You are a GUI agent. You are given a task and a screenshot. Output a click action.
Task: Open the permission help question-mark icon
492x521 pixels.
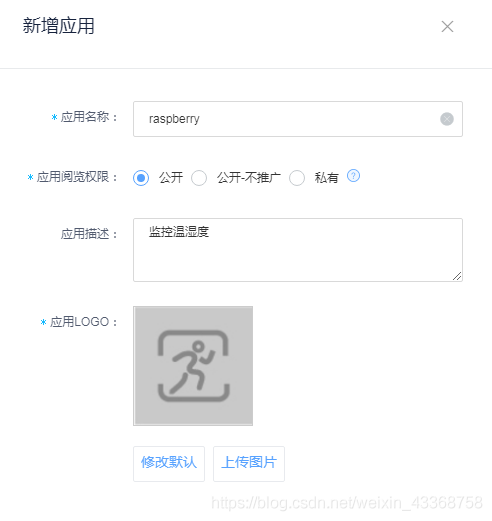(353, 176)
